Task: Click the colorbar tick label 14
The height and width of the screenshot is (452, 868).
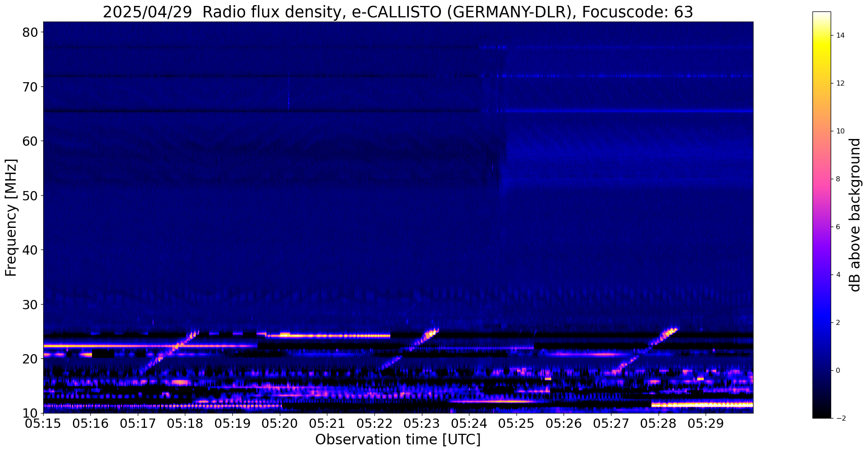Action: point(840,36)
